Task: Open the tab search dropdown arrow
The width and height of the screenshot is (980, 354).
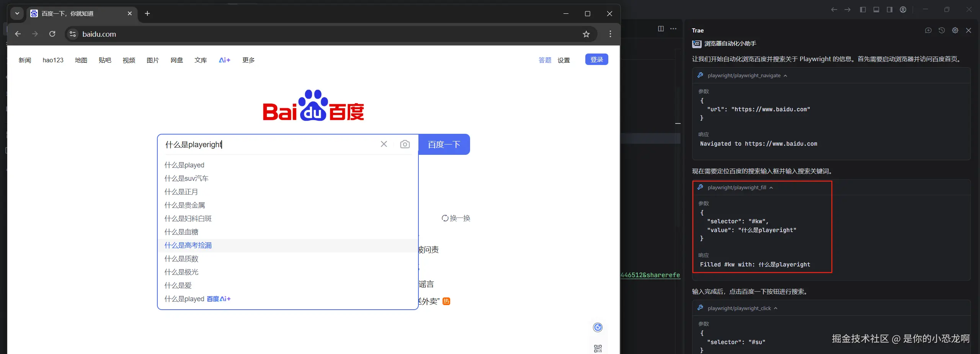Action: (17, 13)
